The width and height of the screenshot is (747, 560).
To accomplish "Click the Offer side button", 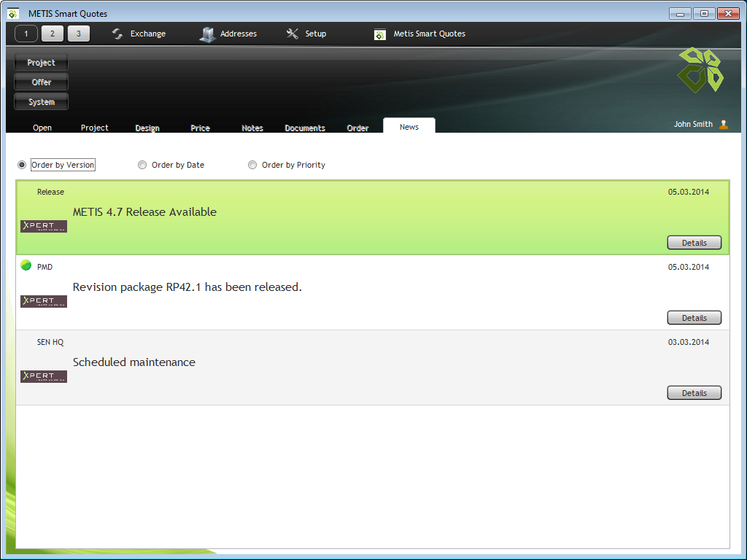I will pos(41,82).
